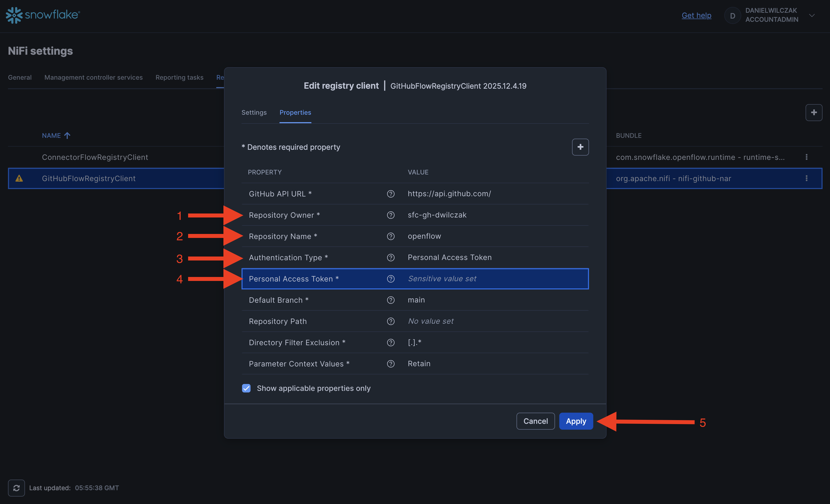Viewport: 830px width, 504px height.
Task: Click warning icon on GitHubFlowRegistryClient row
Action: coord(19,178)
